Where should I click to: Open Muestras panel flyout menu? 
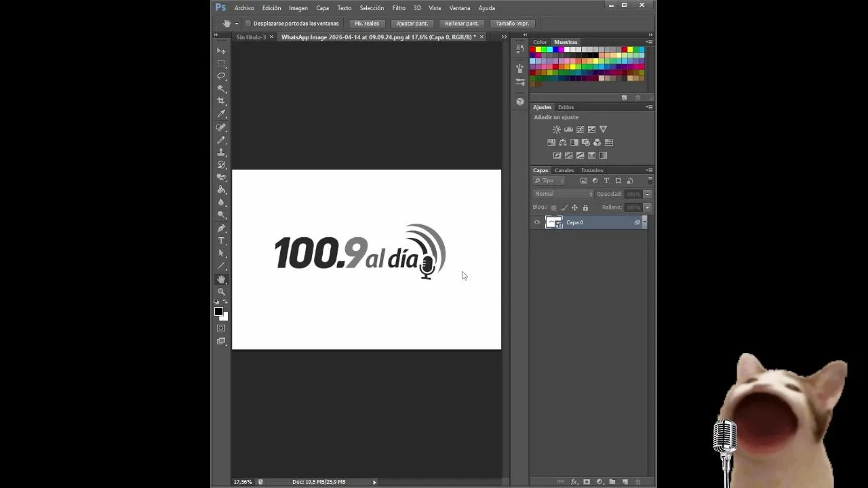point(649,42)
